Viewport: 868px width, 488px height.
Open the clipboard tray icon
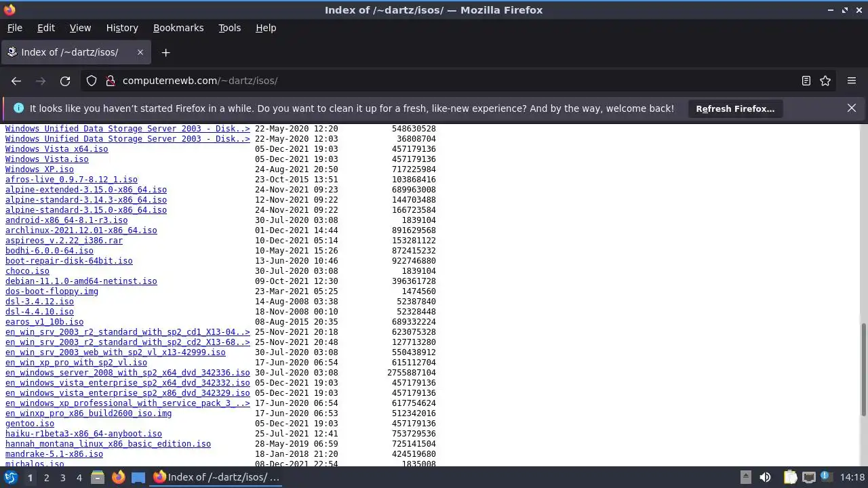(790, 477)
